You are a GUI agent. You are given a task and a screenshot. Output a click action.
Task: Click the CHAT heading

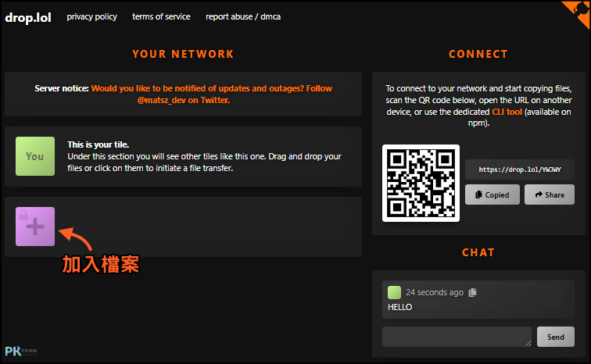(478, 252)
